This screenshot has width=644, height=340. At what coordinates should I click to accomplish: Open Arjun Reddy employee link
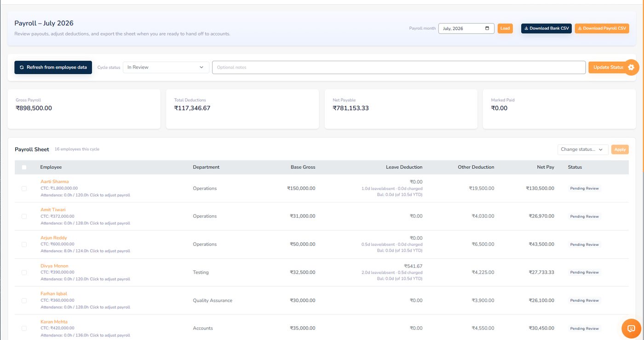54,238
